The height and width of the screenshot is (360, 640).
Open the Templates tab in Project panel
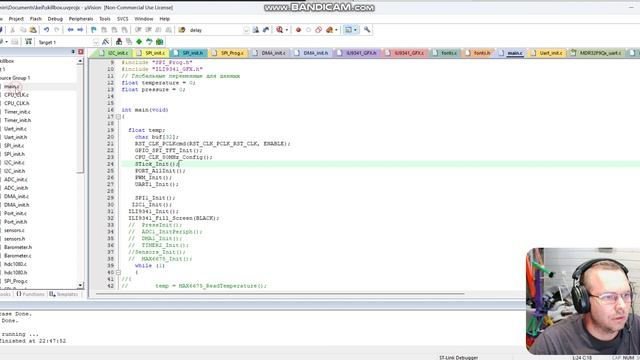(64, 294)
